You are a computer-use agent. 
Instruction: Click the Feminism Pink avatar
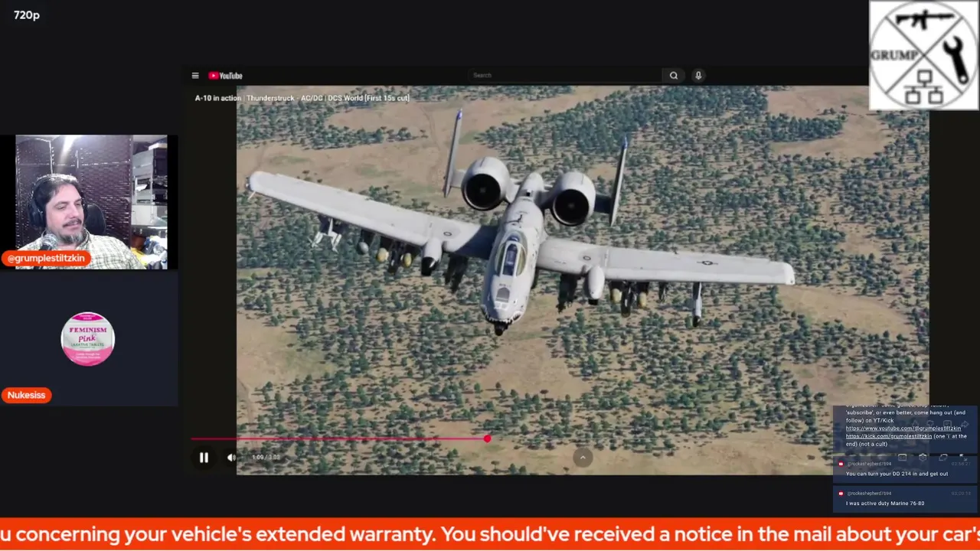point(88,339)
